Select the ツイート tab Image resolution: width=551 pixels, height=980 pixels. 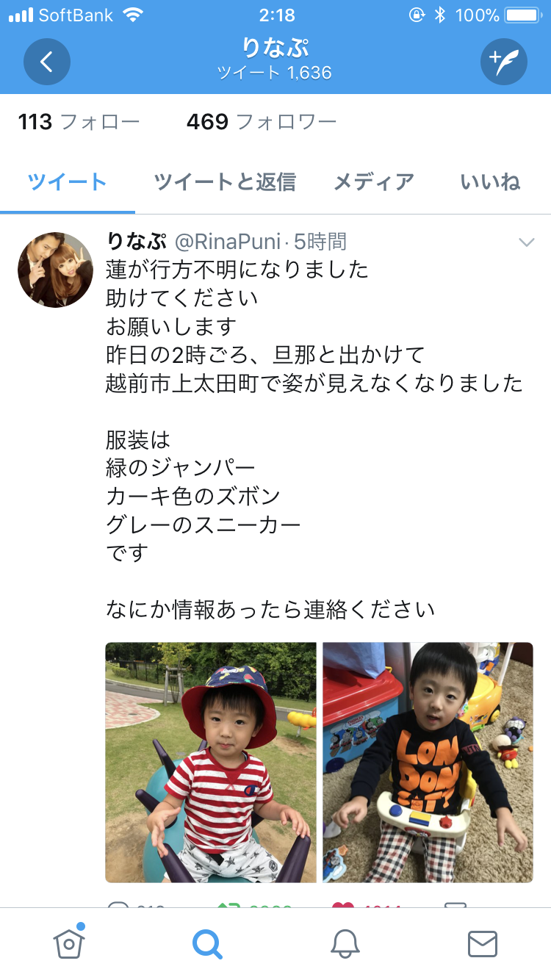pyautogui.click(x=68, y=182)
